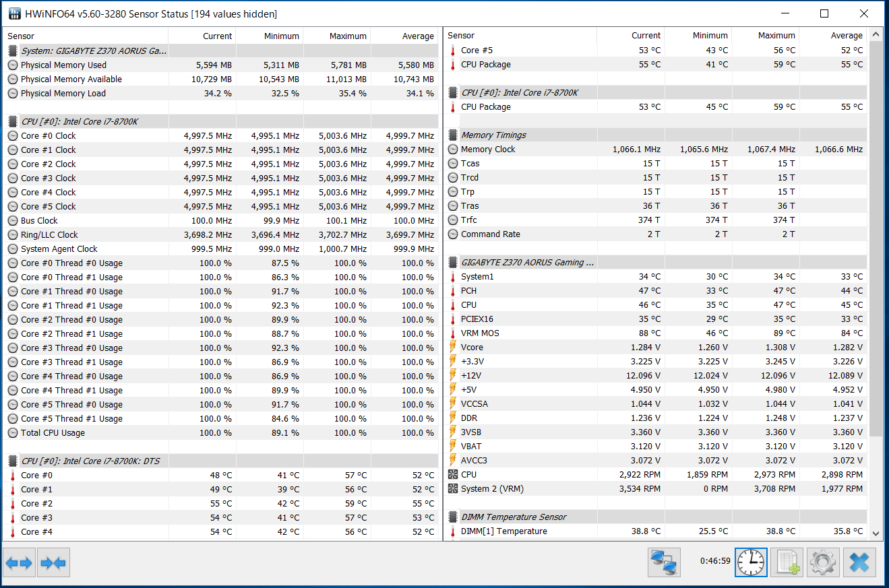Click the right pane Minimum column header
Image resolution: width=889 pixels, height=588 pixels.
(x=698, y=35)
